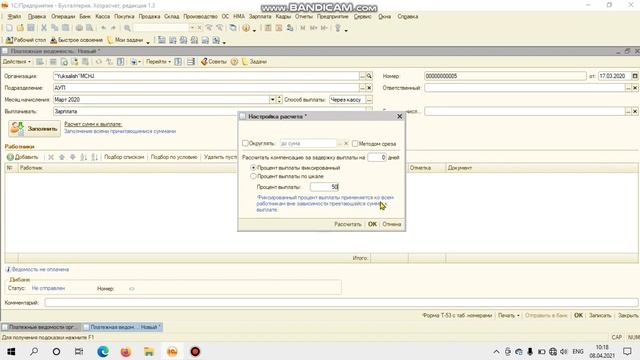
Task: Select Процент выплаты фиксированный radio button
Action: click(x=253, y=167)
